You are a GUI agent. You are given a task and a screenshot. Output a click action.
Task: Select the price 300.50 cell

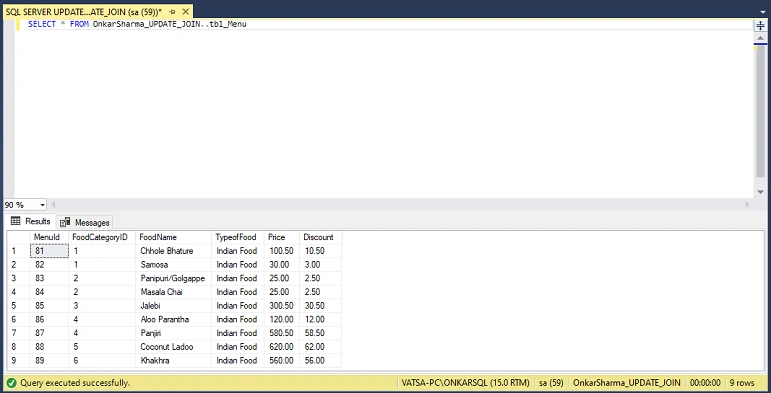point(282,306)
